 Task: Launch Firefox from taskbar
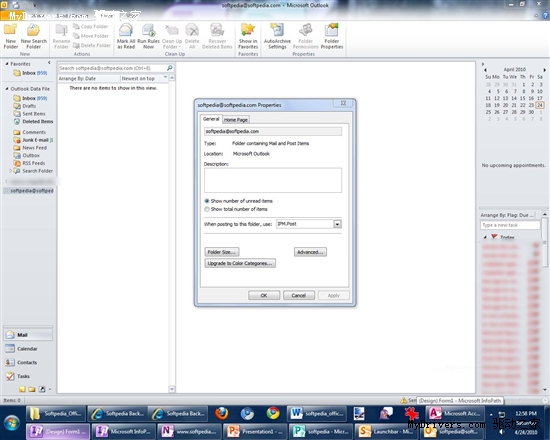pos(221,413)
